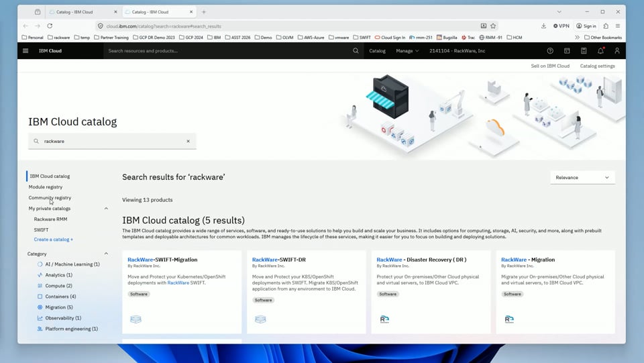Open the account switcher 2141104 - RackWare, Inc

(x=457, y=51)
